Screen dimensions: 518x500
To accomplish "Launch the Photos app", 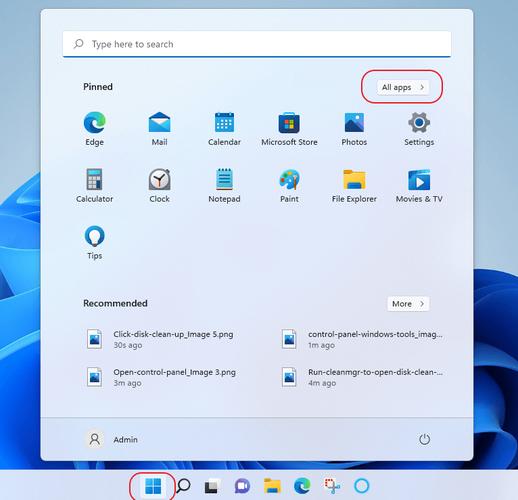I will point(354,129).
